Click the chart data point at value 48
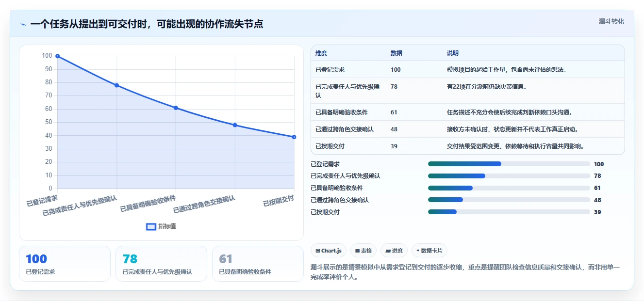The height and width of the screenshot is (301, 644). (235, 125)
